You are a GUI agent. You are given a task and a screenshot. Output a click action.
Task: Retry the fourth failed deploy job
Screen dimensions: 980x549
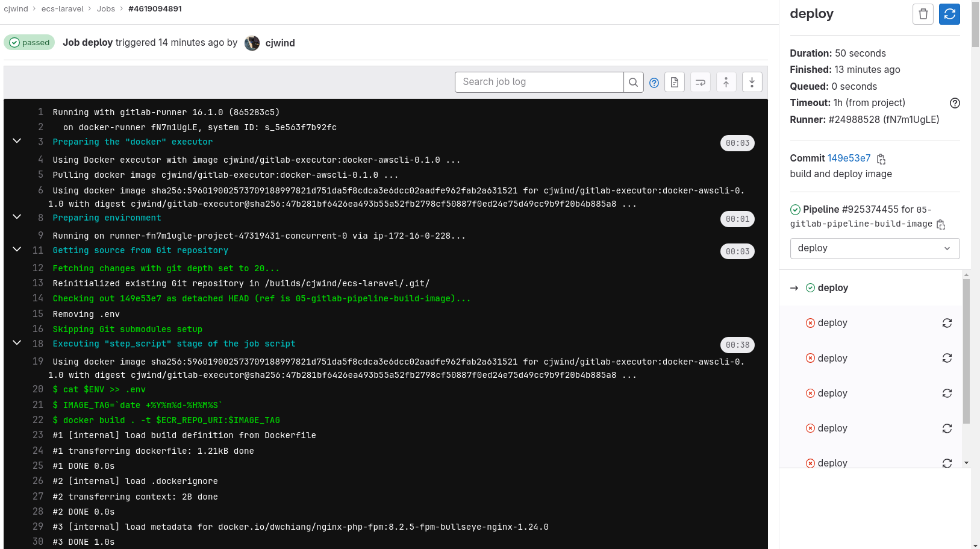pyautogui.click(x=947, y=428)
